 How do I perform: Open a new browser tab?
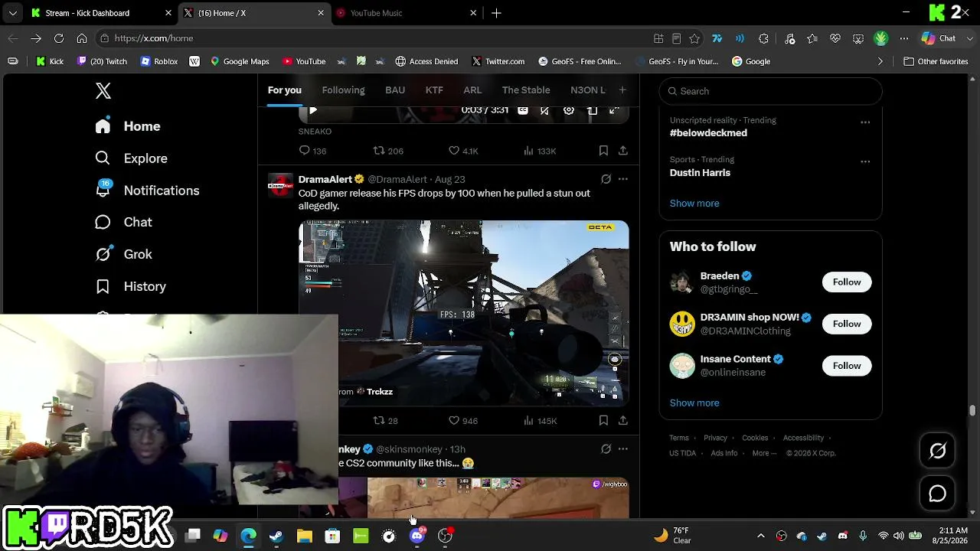point(496,13)
